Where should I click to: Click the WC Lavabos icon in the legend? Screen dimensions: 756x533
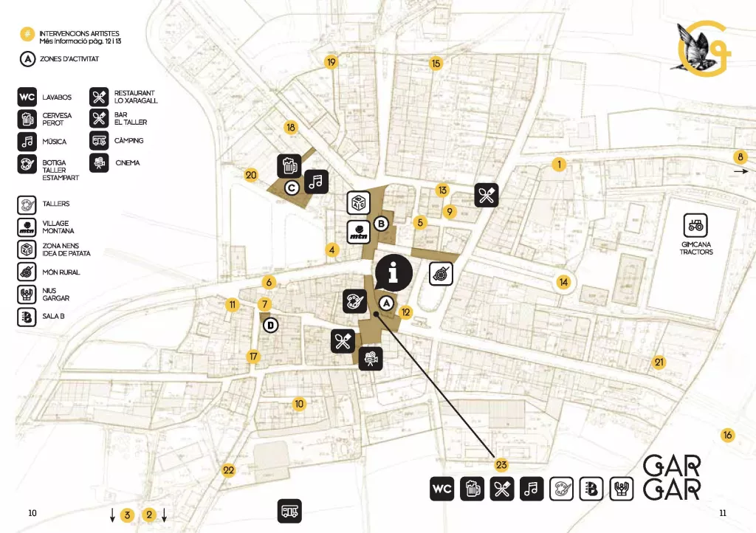pyautogui.click(x=27, y=97)
